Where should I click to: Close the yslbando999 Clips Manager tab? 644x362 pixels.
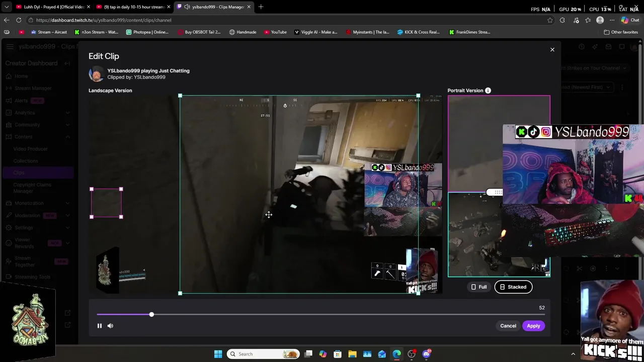coord(249,7)
